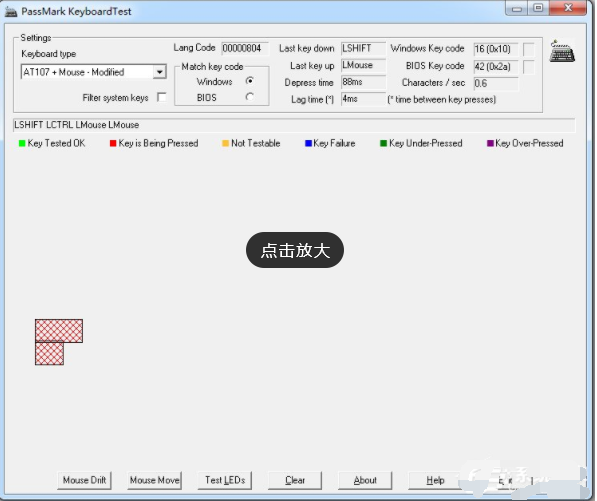
Task: Click the 'Keyboard type' label
Action: coord(48,54)
